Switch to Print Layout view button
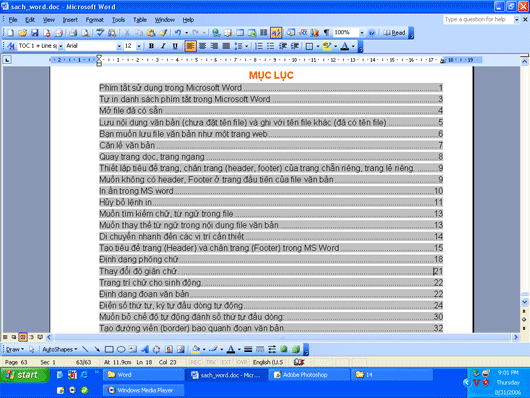The image size is (530, 398). click(22, 337)
